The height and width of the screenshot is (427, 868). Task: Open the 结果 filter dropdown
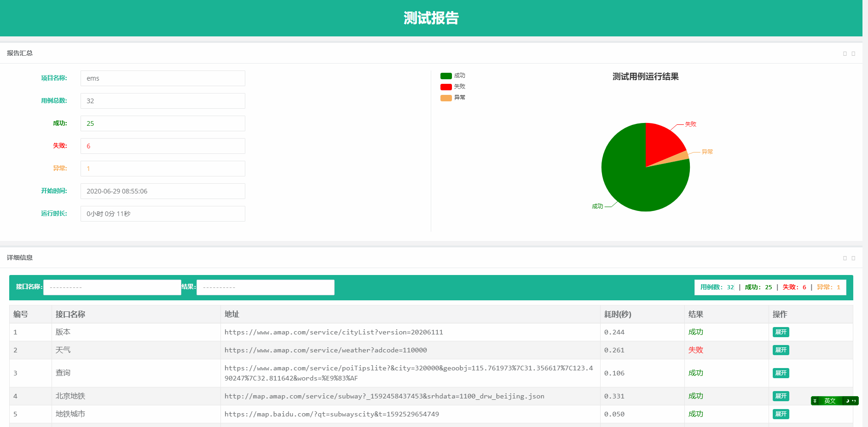point(266,287)
